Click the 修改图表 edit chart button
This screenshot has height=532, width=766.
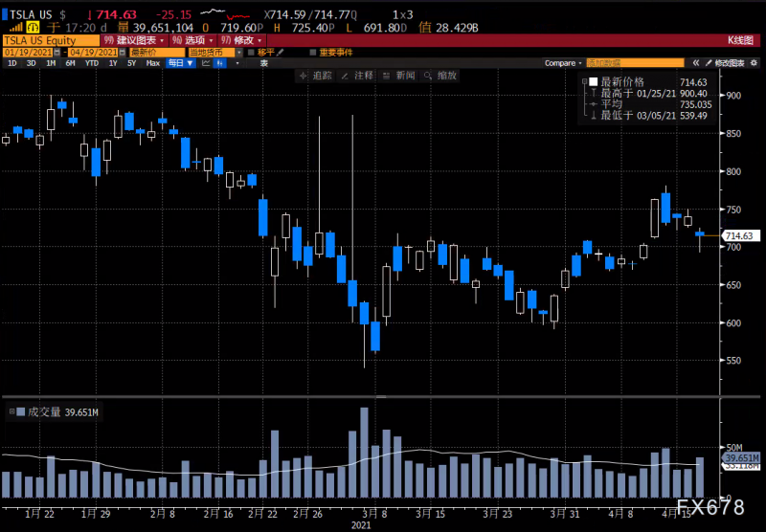tap(725, 63)
